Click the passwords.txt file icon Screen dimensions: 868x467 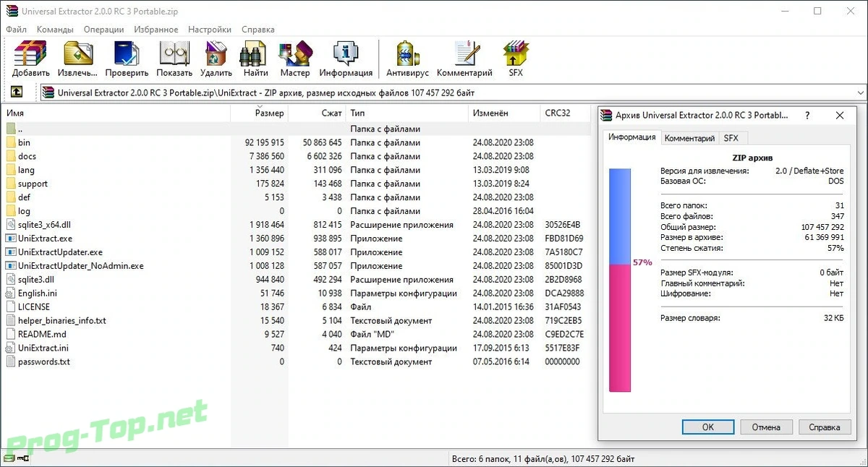point(11,361)
